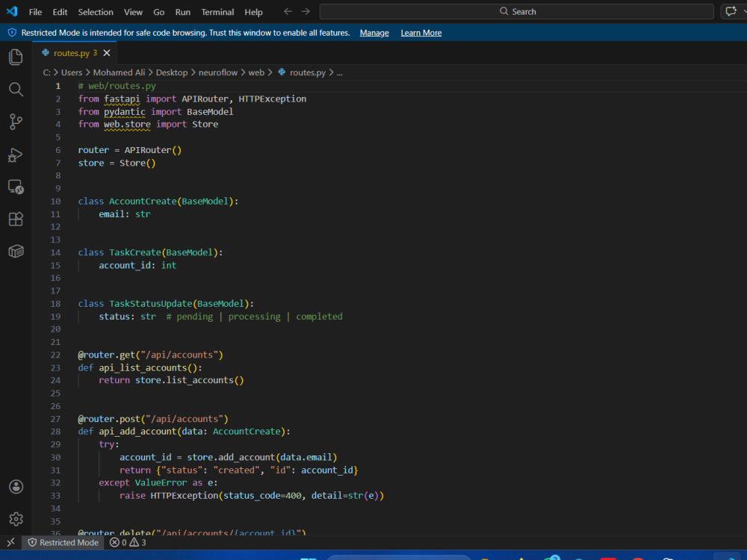747x560 pixels.
Task: Click the remote window icon in status bar
Action: click(x=10, y=542)
